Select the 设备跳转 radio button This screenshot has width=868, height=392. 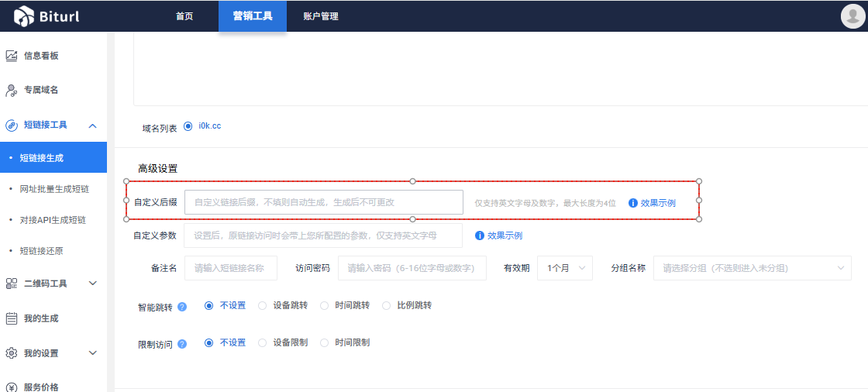262,305
